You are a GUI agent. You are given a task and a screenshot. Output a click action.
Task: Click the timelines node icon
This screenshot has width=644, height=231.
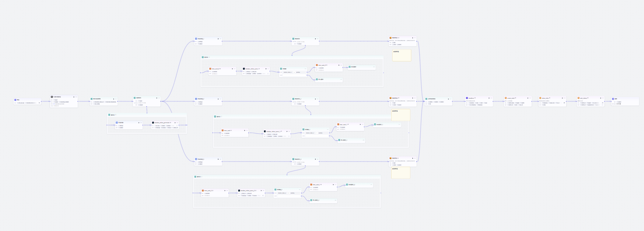(x=467, y=98)
